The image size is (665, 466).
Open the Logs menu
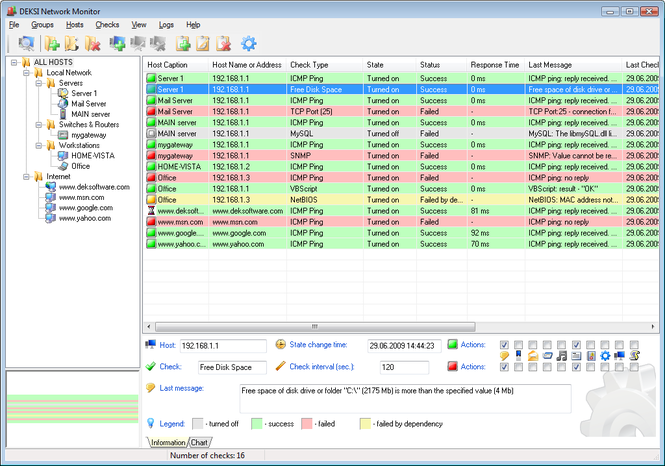click(x=166, y=25)
